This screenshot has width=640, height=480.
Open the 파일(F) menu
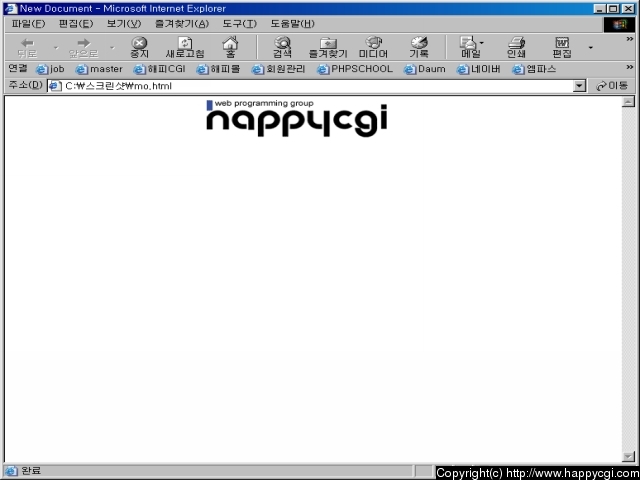28,24
